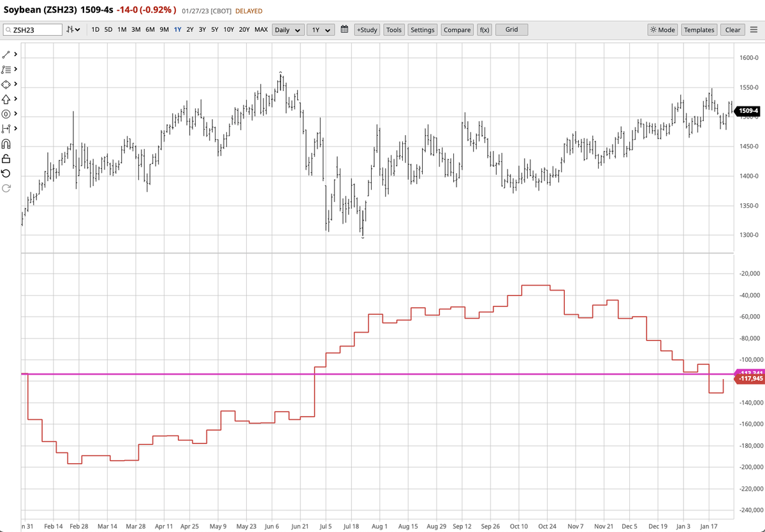Expand the list annotation tool chevron
Viewport: 765px width, 532px height.
click(x=15, y=69)
